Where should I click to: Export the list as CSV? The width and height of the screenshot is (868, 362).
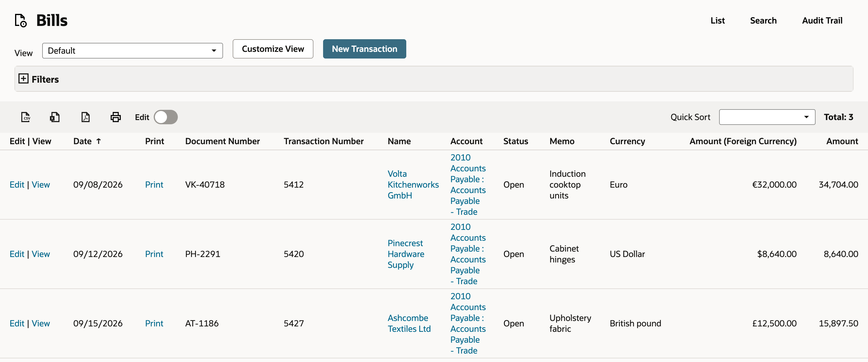coord(26,117)
